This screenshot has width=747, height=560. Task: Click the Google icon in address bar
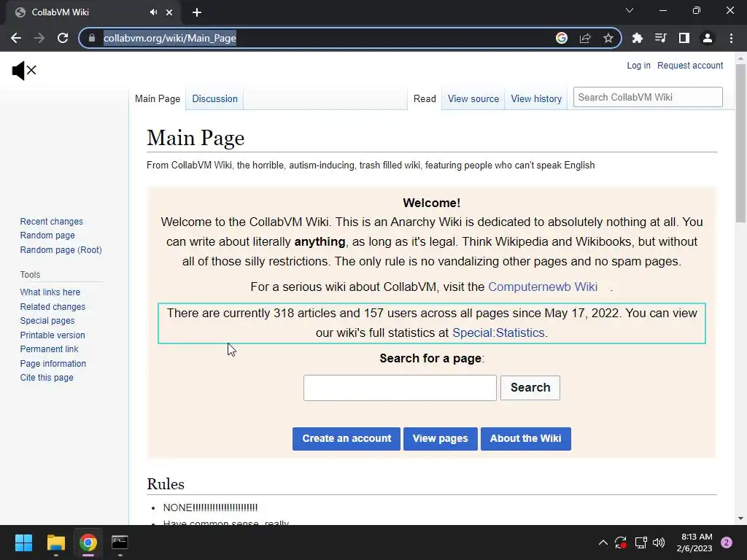(562, 38)
